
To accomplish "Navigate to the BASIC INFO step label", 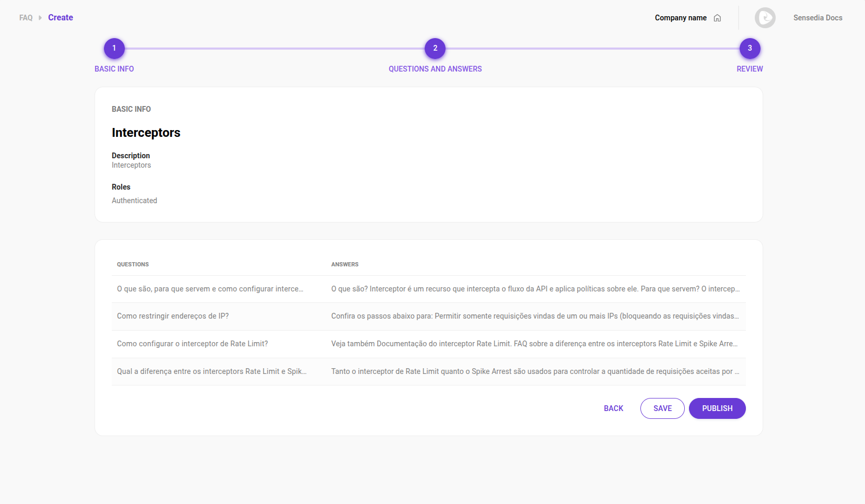I will tap(114, 68).
